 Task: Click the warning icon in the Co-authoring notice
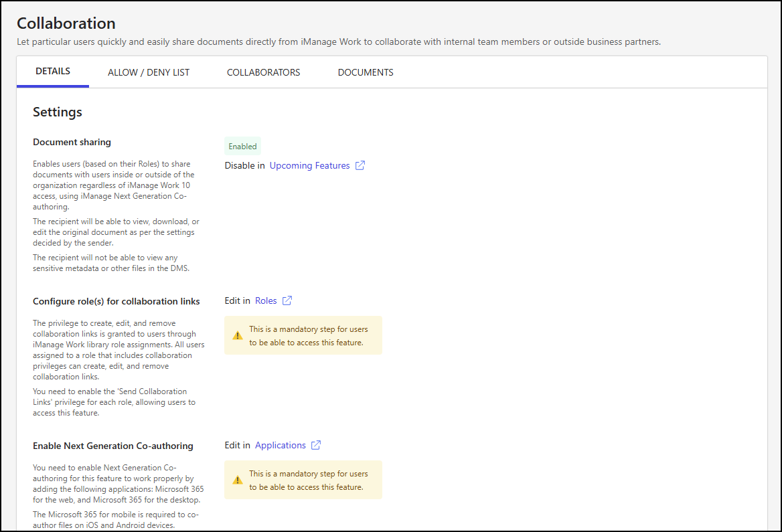(x=237, y=479)
